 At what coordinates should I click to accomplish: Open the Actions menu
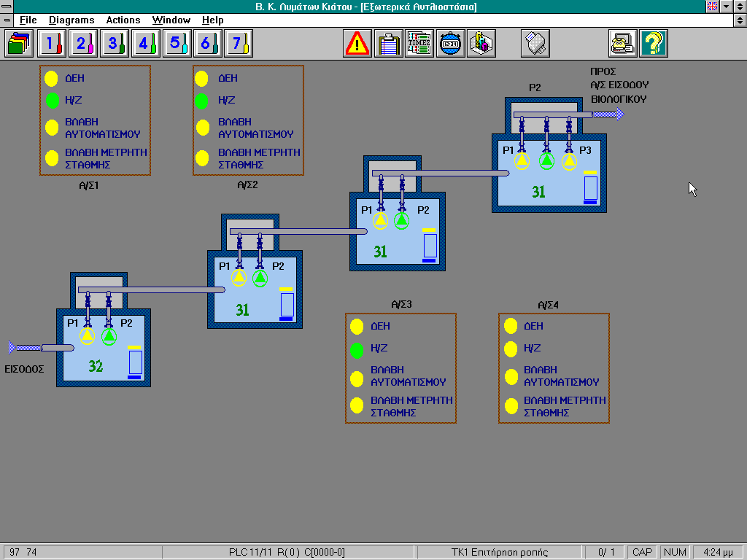click(x=123, y=20)
